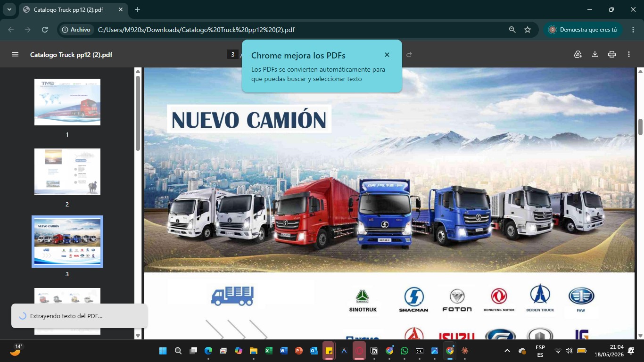Edit the page number field showing 3
Screen dimensions: 644x362
pyautogui.click(x=232, y=54)
